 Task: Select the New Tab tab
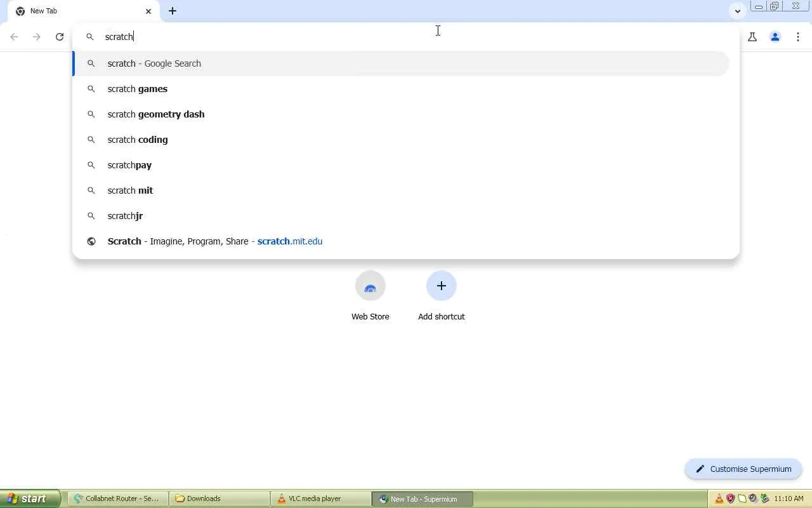[83, 11]
